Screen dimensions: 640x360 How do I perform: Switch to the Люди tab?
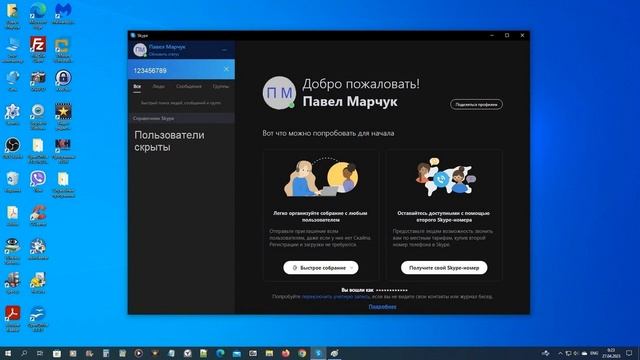coord(158,87)
